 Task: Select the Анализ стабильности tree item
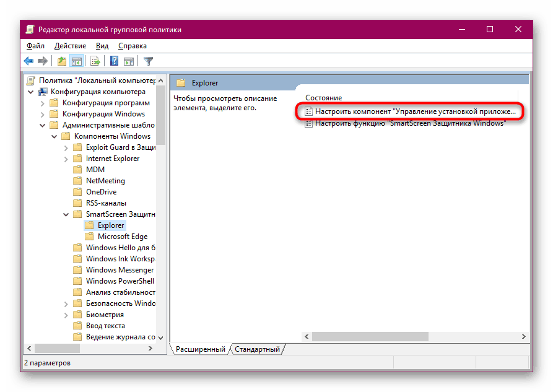point(114,292)
